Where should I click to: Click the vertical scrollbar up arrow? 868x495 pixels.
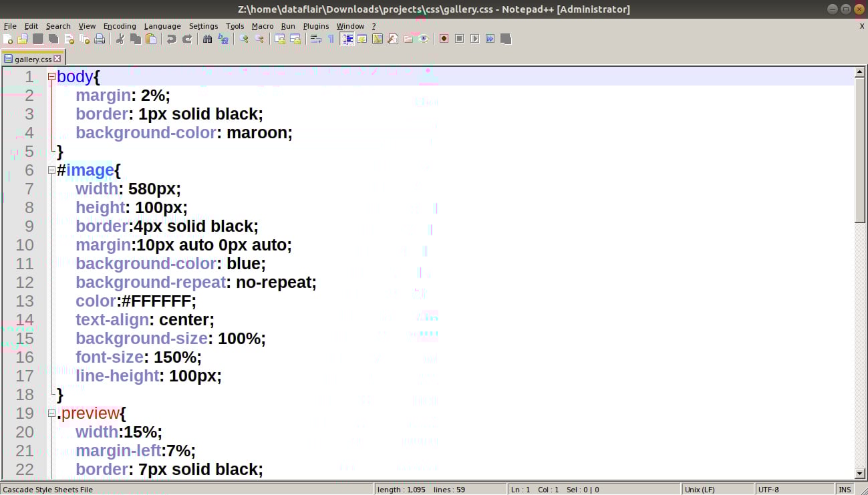pyautogui.click(x=861, y=72)
